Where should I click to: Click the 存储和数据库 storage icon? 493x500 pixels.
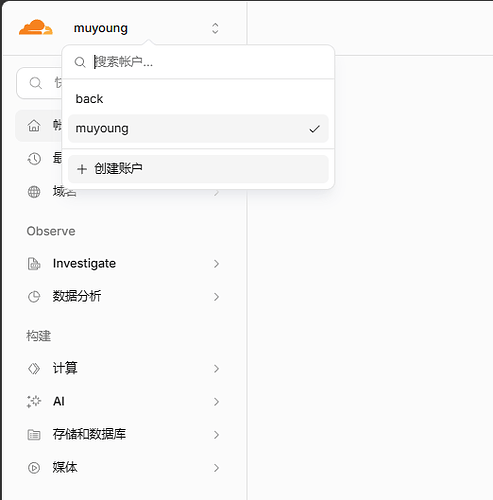coord(34,435)
